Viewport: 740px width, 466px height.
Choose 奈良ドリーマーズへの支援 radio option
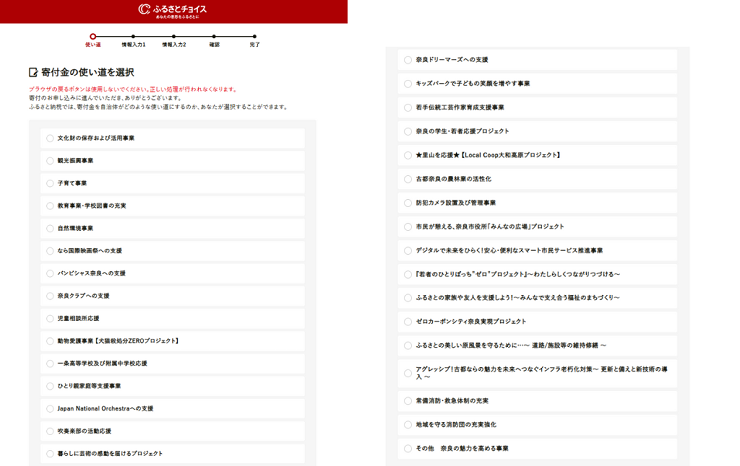pos(408,60)
